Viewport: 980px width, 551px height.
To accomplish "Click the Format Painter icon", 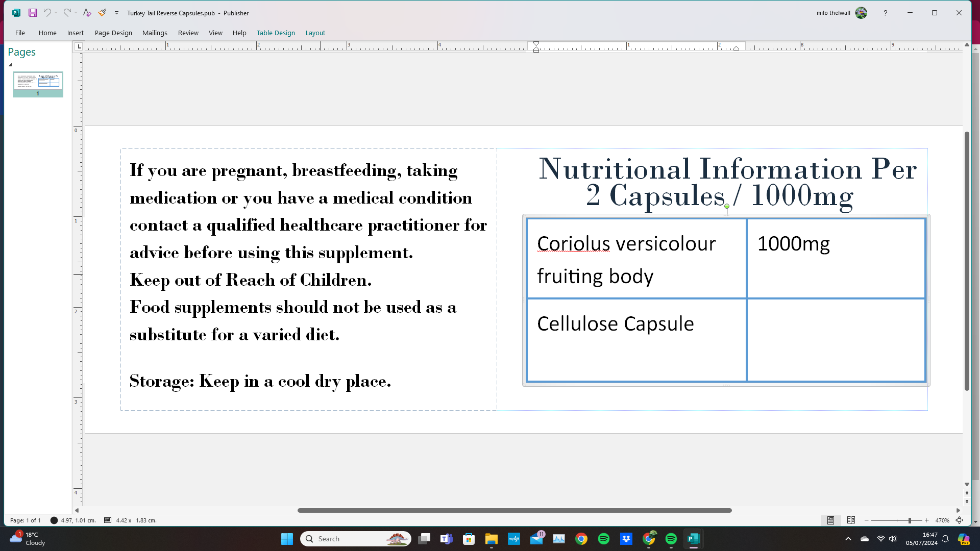I will coord(102,13).
